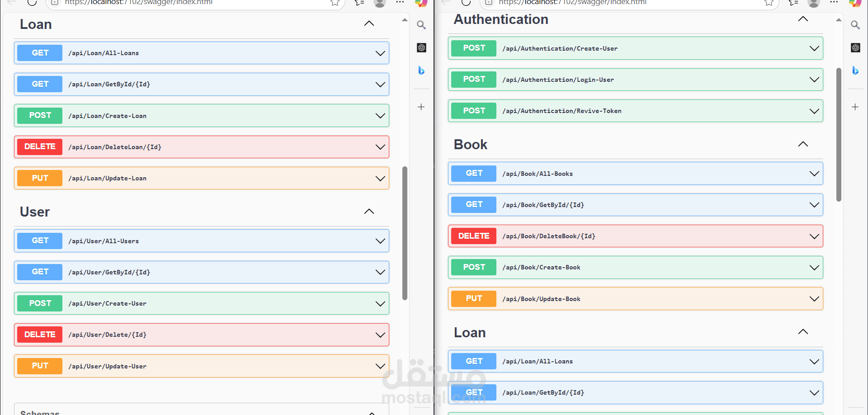The width and height of the screenshot is (868, 415).
Task: Open the favorites list icon in left window
Action: pos(359,3)
